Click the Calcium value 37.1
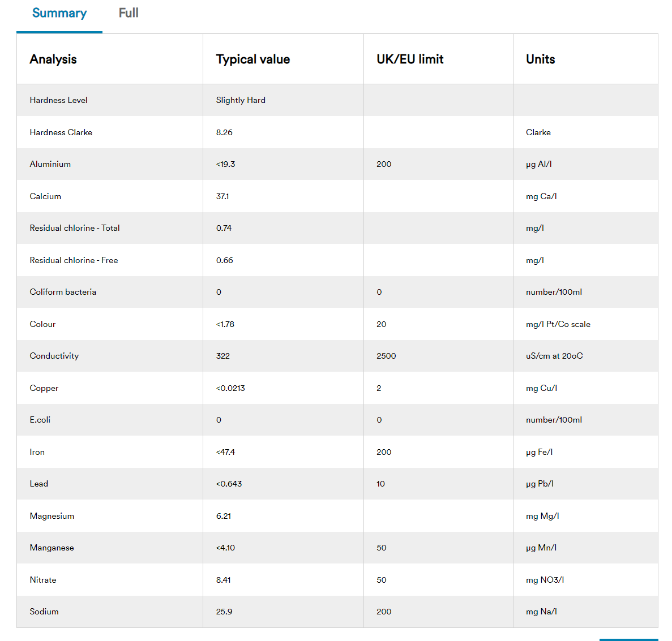Viewport: 672px width, 641px height. [x=222, y=196]
